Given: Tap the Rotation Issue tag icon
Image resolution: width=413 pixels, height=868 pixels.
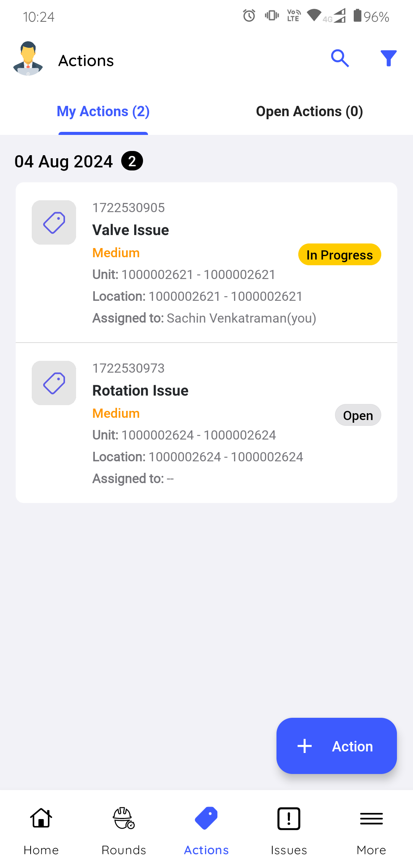Looking at the screenshot, I should click(54, 383).
